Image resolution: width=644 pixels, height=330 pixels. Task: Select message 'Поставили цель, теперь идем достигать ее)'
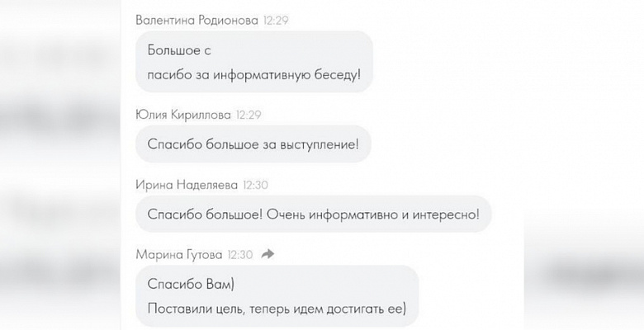pyautogui.click(x=277, y=309)
